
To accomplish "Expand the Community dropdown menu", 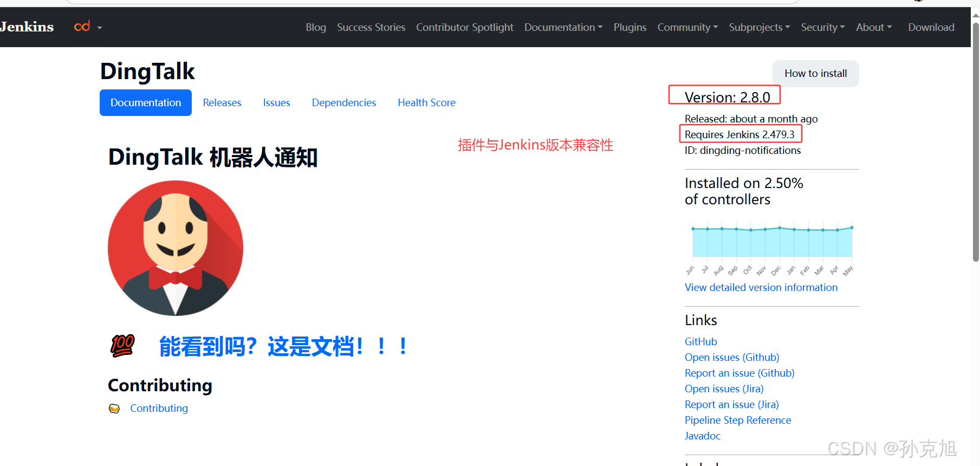I will point(687,27).
